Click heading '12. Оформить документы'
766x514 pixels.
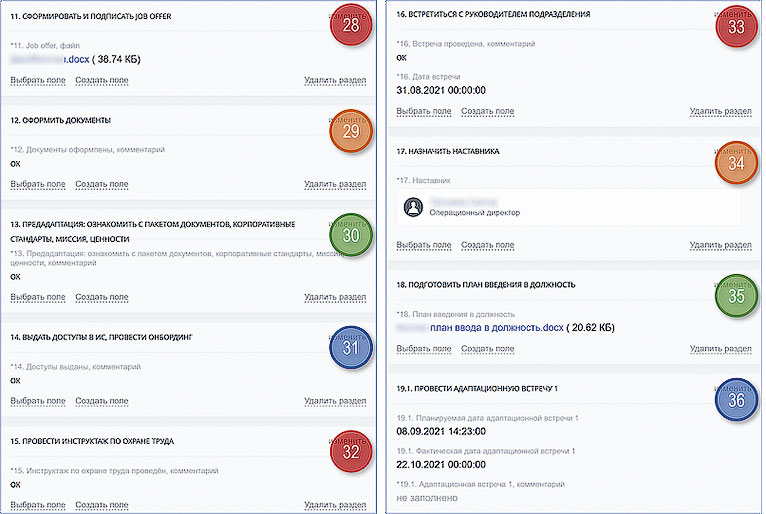61,120
